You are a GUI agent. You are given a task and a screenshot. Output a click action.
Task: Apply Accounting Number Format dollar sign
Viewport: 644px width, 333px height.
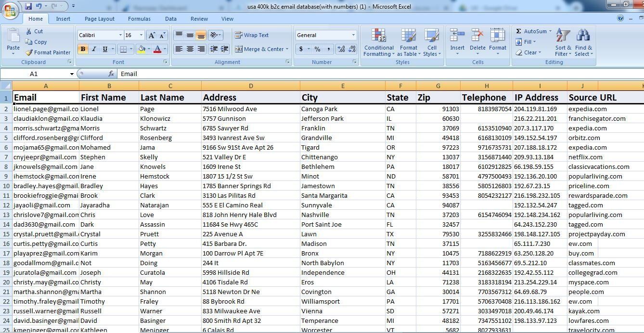301,49
